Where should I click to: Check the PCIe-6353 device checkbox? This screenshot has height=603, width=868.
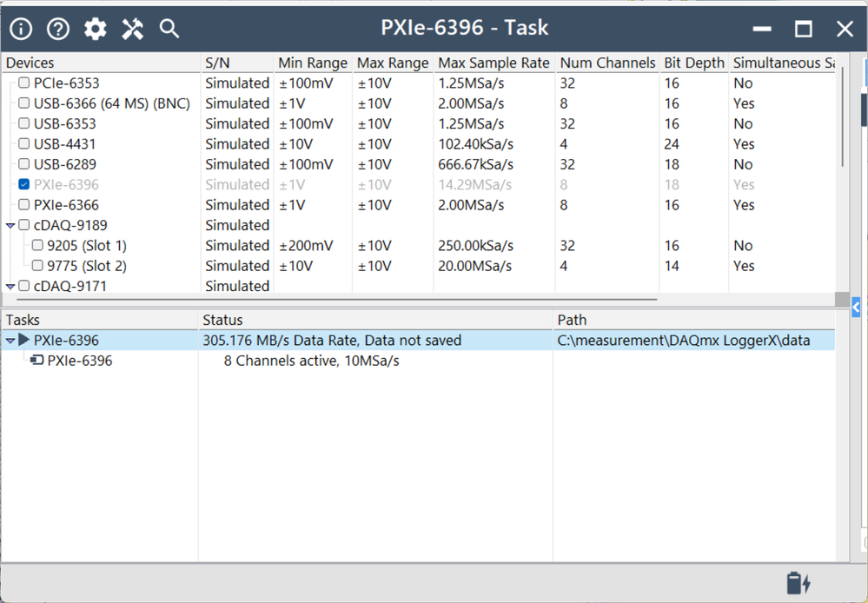click(x=23, y=83)
